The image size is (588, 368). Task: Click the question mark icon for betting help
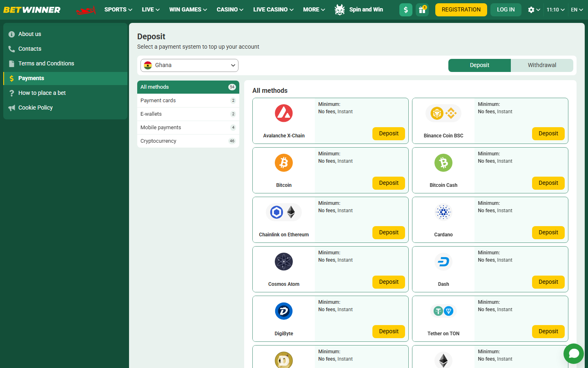pos(11,93)
